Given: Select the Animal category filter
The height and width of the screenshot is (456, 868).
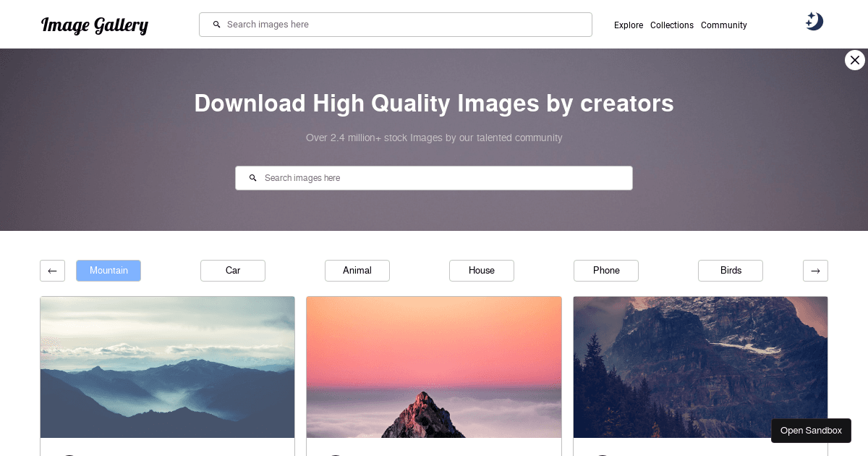Looking at the screenshot, I should 357,270.
